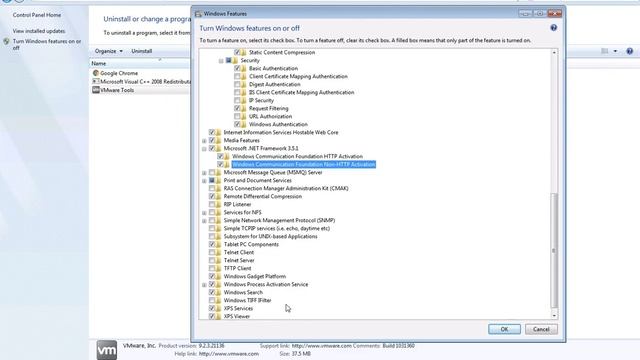Expand Microsoft Message Queue (MSMQ) Server node

[204, 173]
